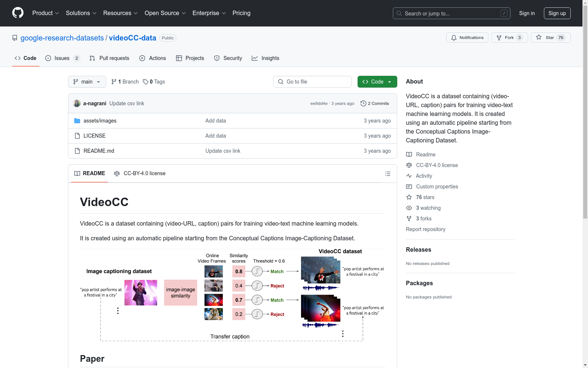This screenshot has width=588, height=368.
Task: Open a-nagrani's avatar image
Action: click(x=77, y=103)
